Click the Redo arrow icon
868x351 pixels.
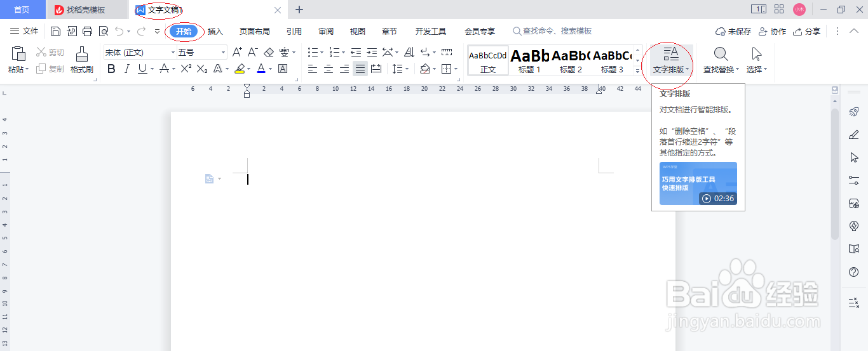click(141, 31)
